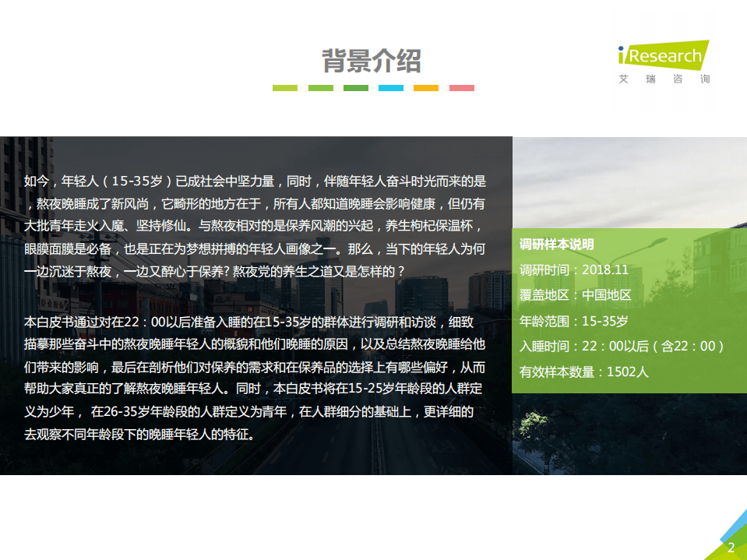Click the first green underline bar below title
747x560 pixels.
(x=285, y=89)
